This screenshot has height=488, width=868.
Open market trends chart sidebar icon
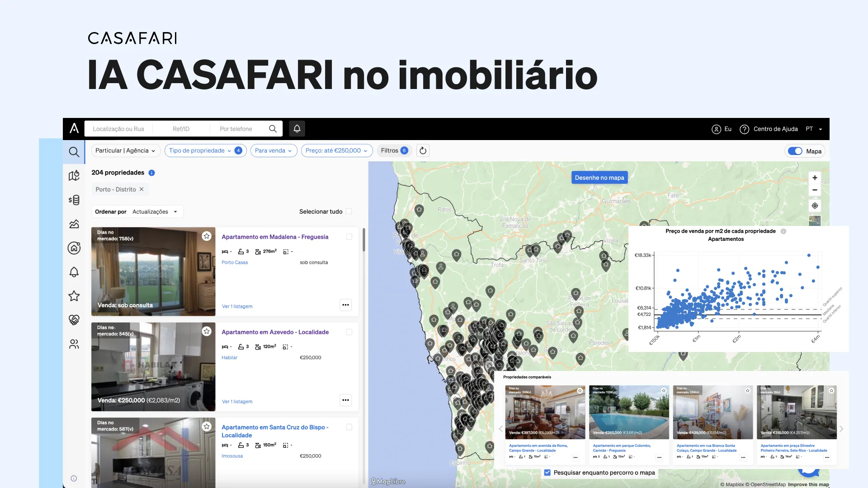click(74, 224)
